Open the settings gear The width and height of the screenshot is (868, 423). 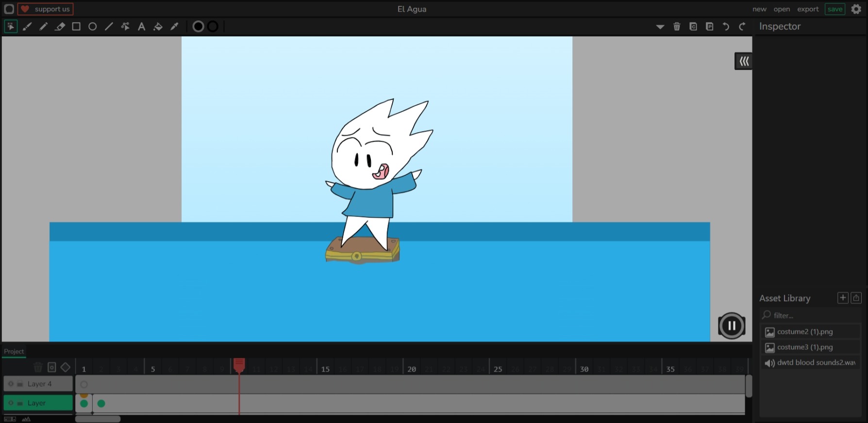coord(856,9)
